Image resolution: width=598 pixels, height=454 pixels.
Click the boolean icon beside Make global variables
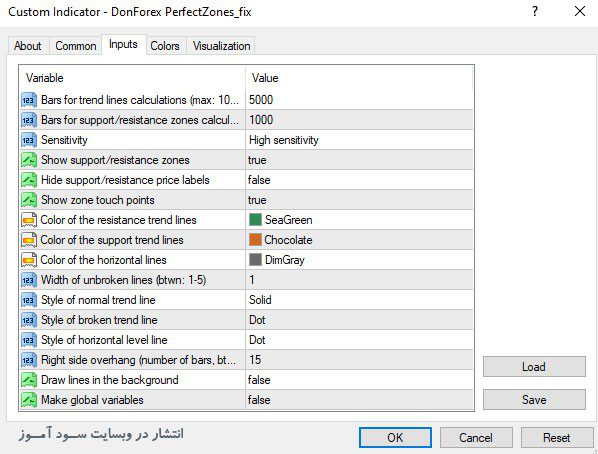click(29, 400)
